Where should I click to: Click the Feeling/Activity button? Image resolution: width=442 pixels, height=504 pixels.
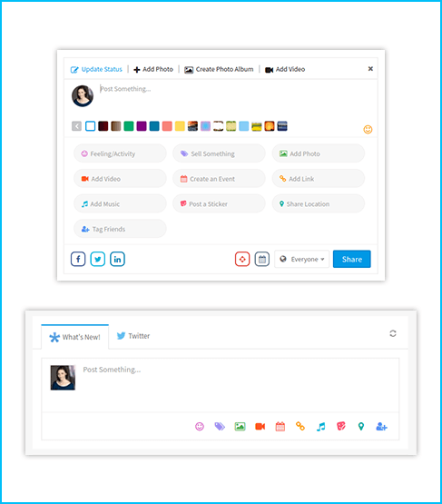[120, 153]
